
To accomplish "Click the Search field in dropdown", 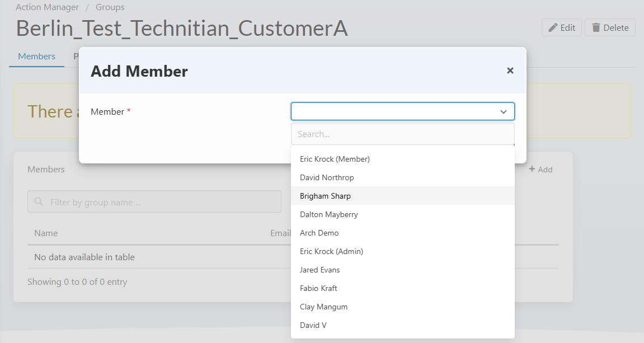I will point(402,134).
